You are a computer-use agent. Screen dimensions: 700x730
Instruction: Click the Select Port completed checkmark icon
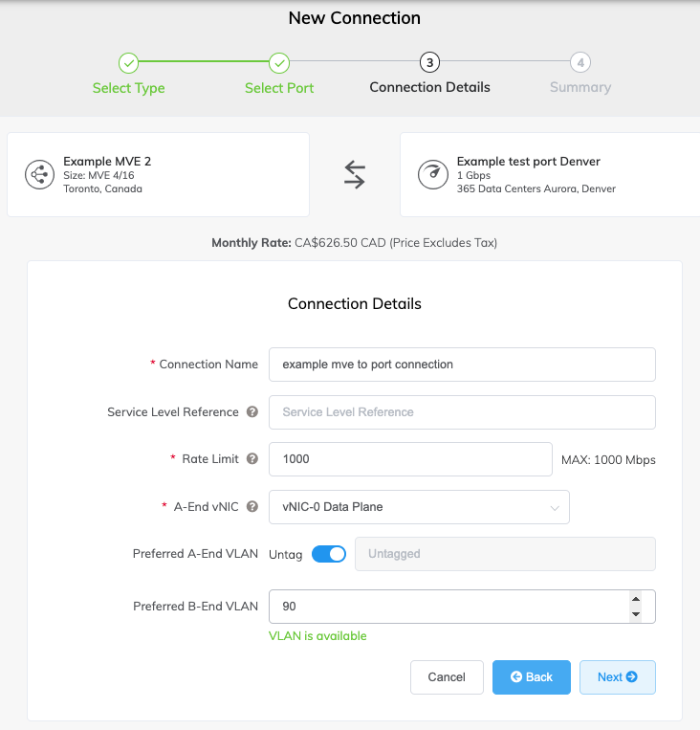click(x=279, y=63)
